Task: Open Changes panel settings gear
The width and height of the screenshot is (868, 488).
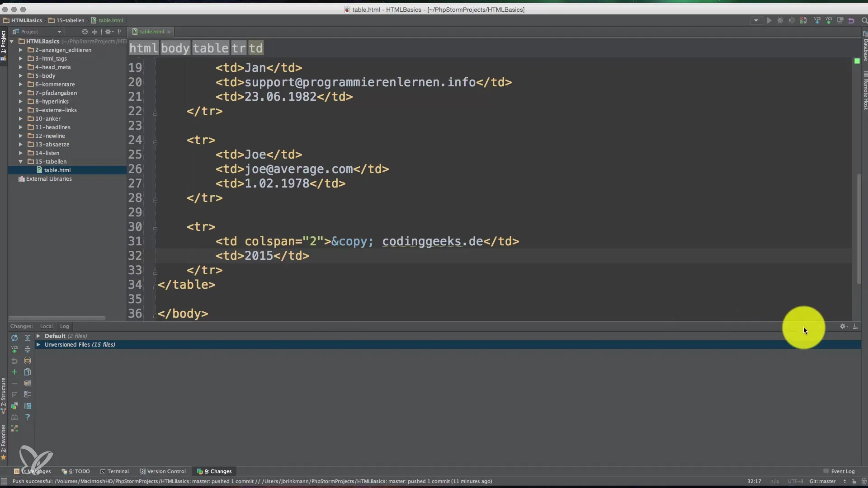Action: click(843, 326)
